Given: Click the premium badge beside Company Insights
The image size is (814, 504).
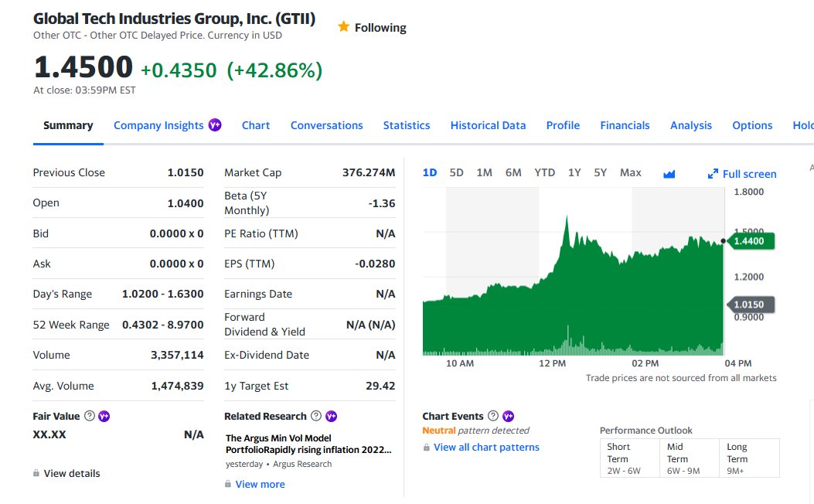Looking at the screenshot, I should [215, 125].
